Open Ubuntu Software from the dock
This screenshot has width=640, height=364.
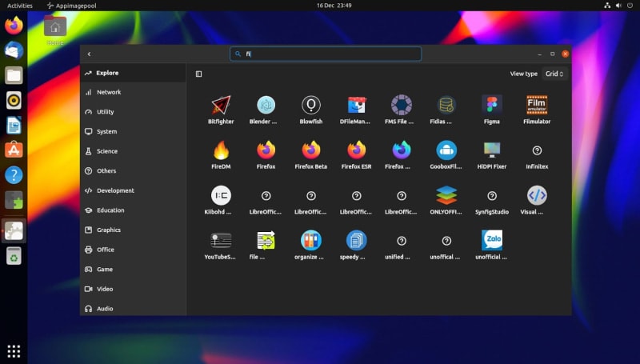point(14,150)
